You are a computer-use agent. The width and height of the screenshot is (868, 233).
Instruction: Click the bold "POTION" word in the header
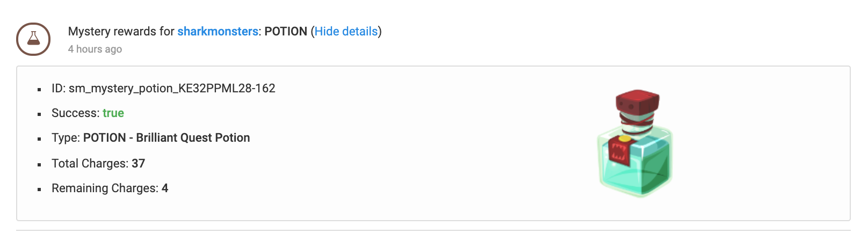[x=286, y=32]
